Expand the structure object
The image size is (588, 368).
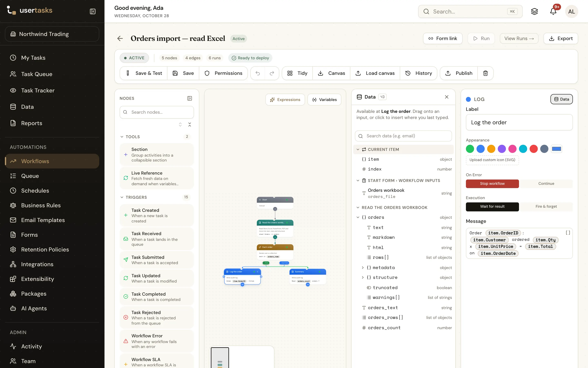point(363,277)
